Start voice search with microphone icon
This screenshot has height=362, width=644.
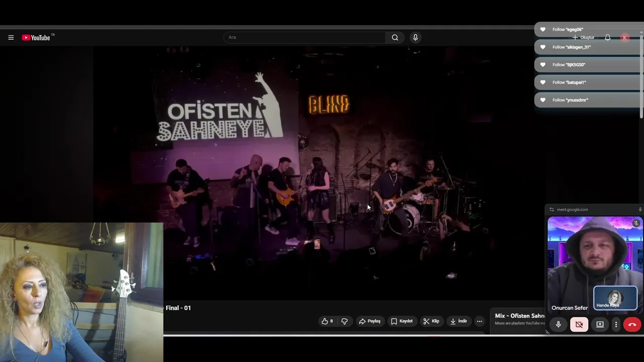tap(415, 37)
